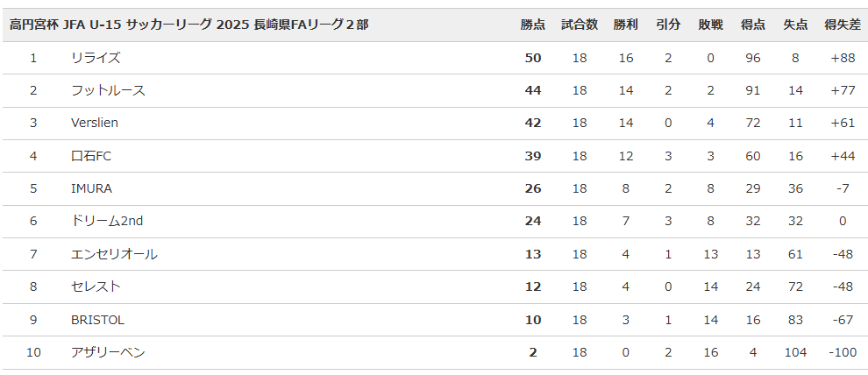
Task: Select the 勝利 column header
Action: click(625, 25)
